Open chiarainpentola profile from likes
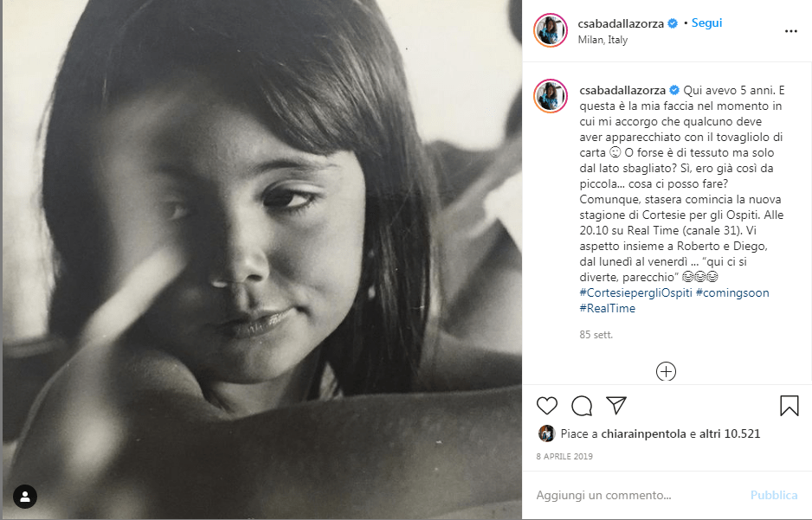The width and height of the screenshot is (812, 520). (644, 433)
